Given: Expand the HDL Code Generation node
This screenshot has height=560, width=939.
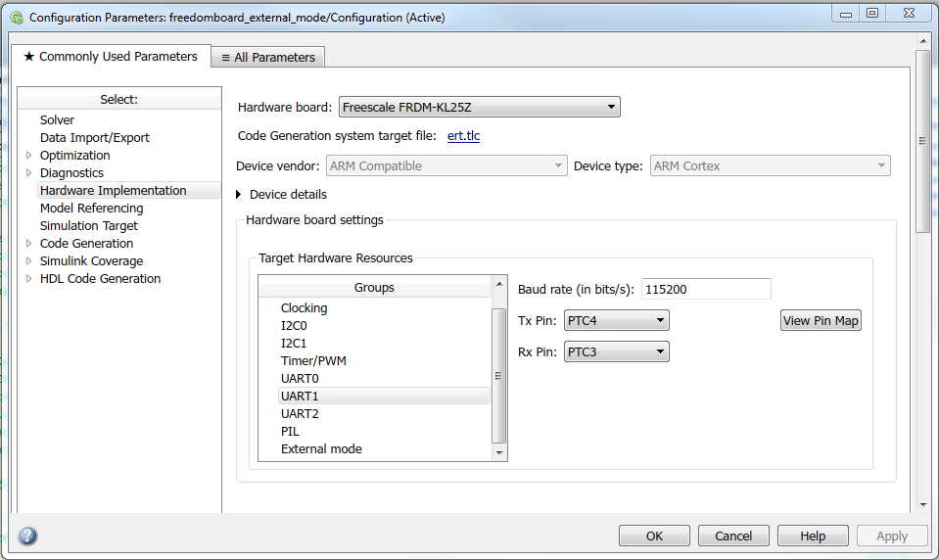Looking at the screenshot, I should [28, 278].
